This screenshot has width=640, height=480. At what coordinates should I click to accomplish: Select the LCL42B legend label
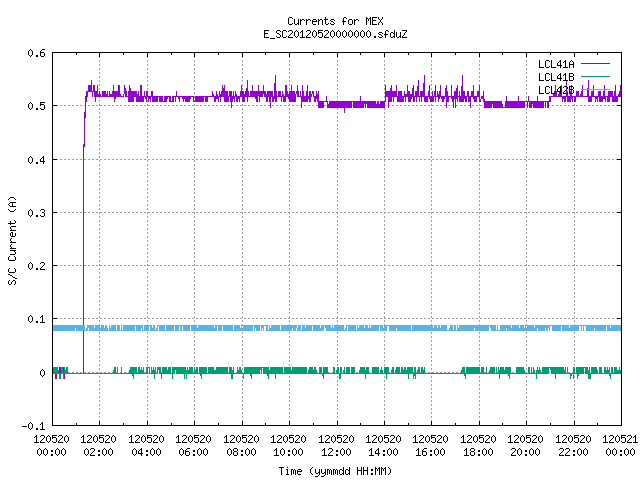(556, 90)
